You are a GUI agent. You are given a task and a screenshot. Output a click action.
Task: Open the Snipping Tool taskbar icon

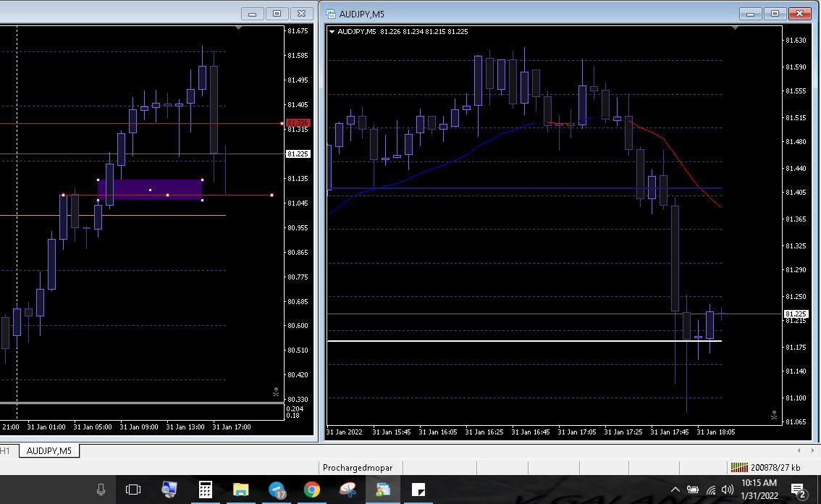click(x=418, y=490)
